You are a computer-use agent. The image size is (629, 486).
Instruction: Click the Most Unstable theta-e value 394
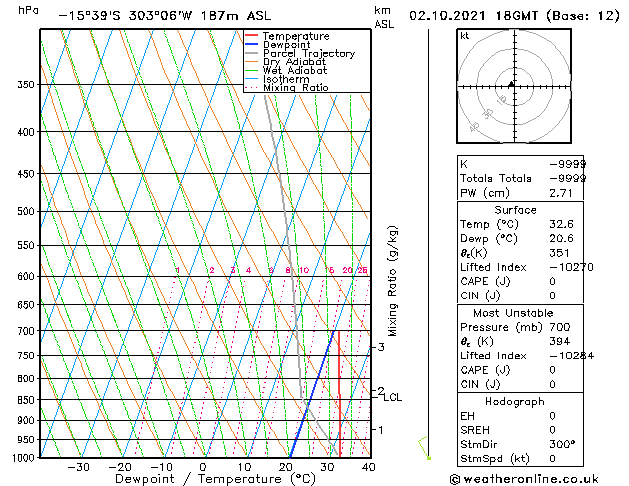(x=560, y=341)
